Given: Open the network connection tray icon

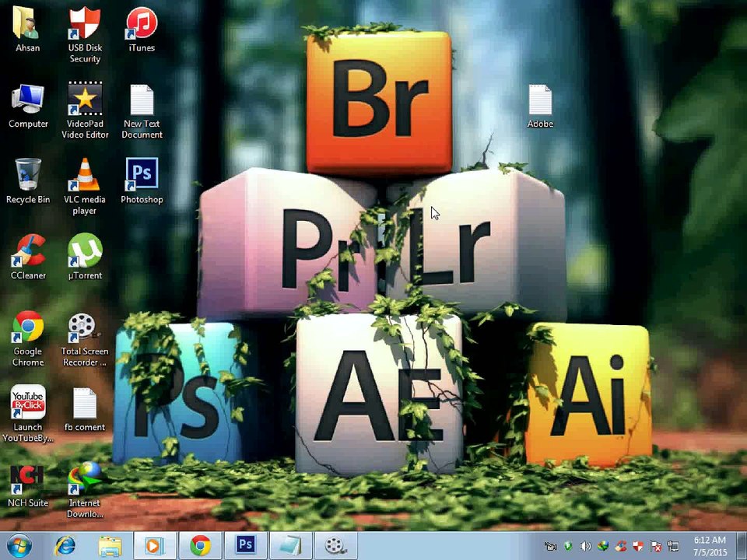Looking at the screenshot, I should 673,546.
